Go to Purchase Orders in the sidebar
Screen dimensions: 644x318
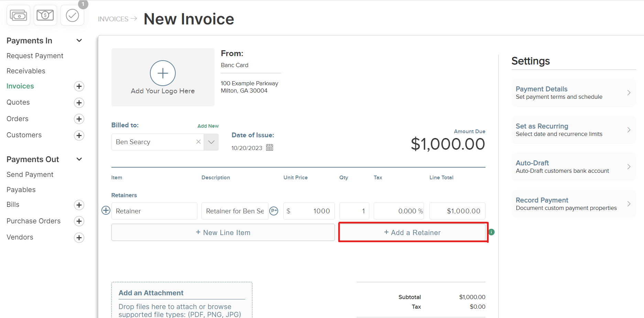[33, 221]
